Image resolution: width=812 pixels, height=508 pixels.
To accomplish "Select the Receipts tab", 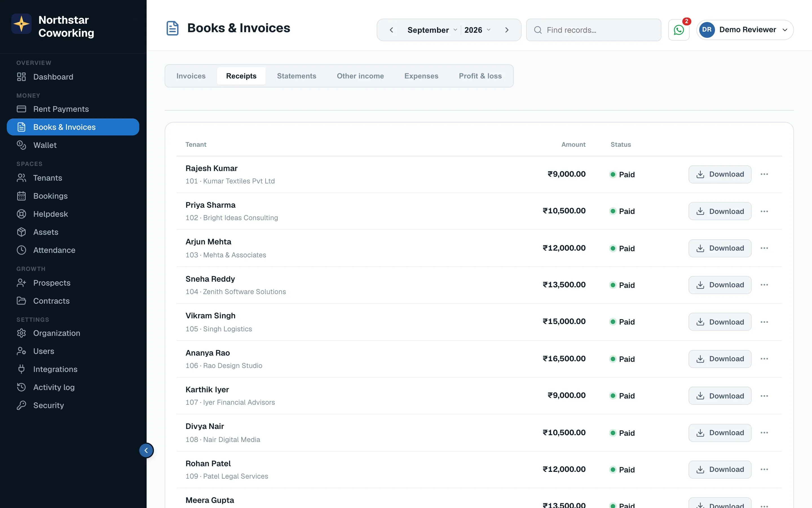I will [241, 76].
